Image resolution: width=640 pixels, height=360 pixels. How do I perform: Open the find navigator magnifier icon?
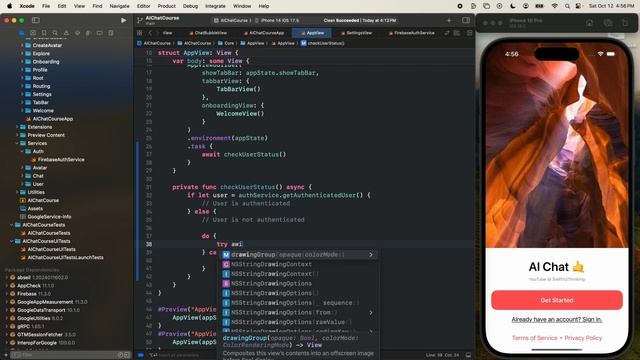[x=55, y=33]
